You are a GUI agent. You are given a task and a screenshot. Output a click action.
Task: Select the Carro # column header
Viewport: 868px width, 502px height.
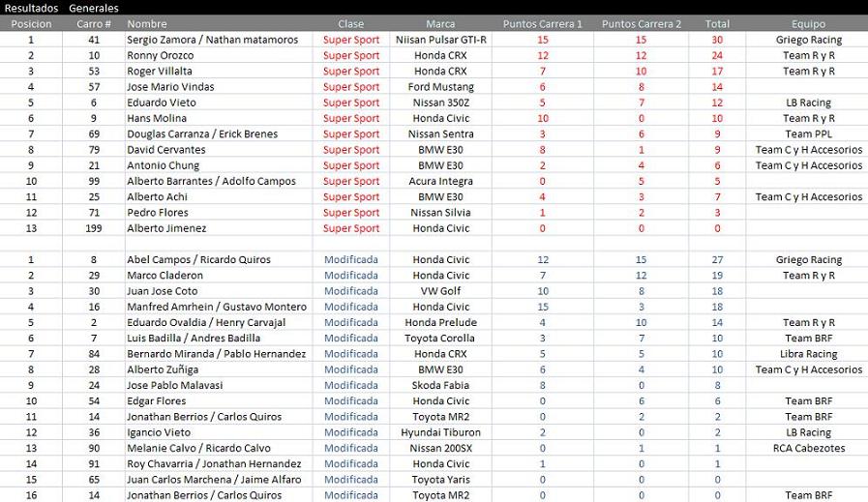coord(94,24)
